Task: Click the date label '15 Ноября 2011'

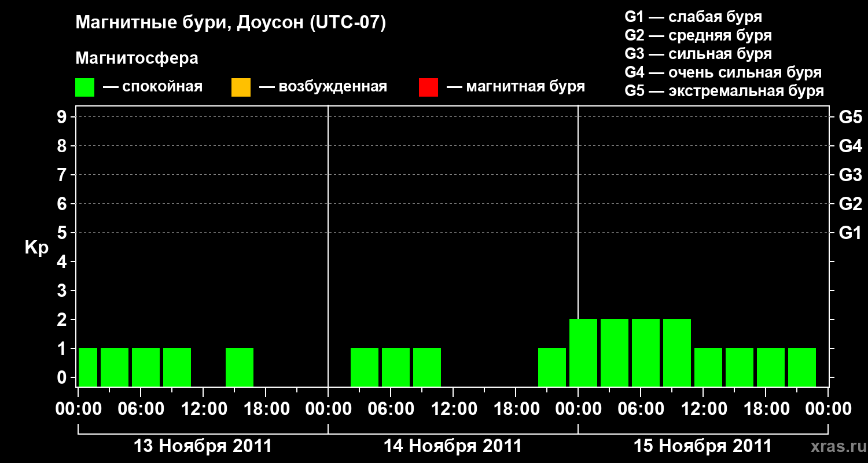Action: point(703,446)
